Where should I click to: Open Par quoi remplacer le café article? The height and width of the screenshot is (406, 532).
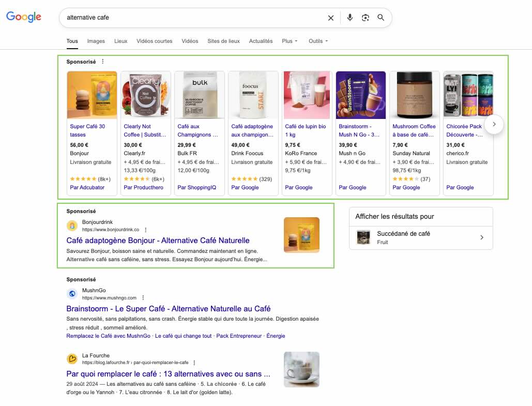click(x=168, y=373)
